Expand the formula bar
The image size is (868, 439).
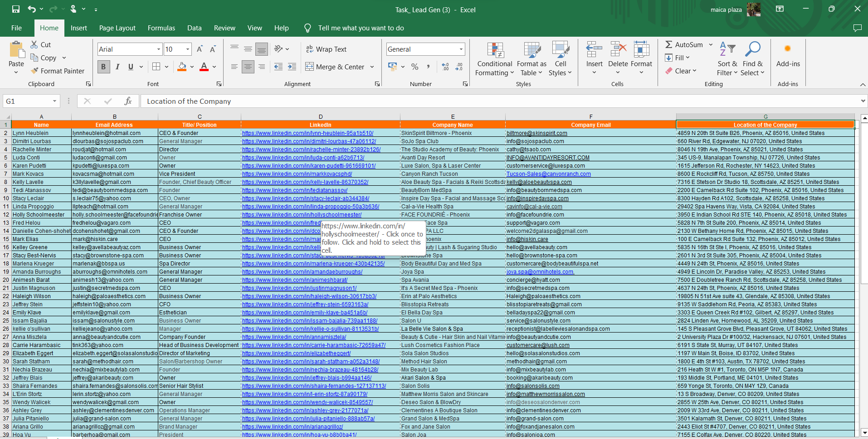862,101
